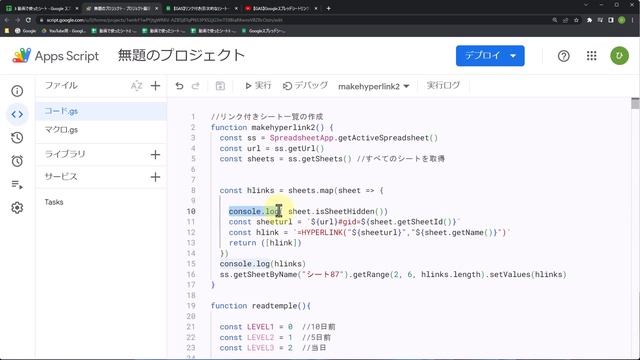Undo the last edit
The image size is (640, 360).
[179, 86]
